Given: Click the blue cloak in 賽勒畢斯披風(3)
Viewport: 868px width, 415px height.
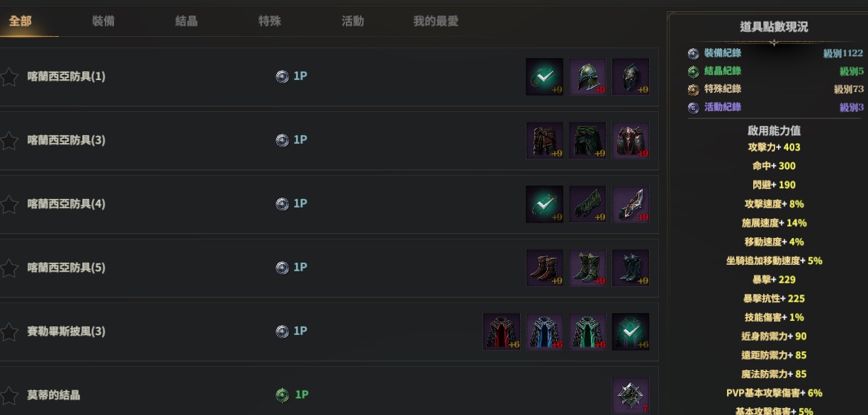Looking at the screenshot, I should pos(544,331).
